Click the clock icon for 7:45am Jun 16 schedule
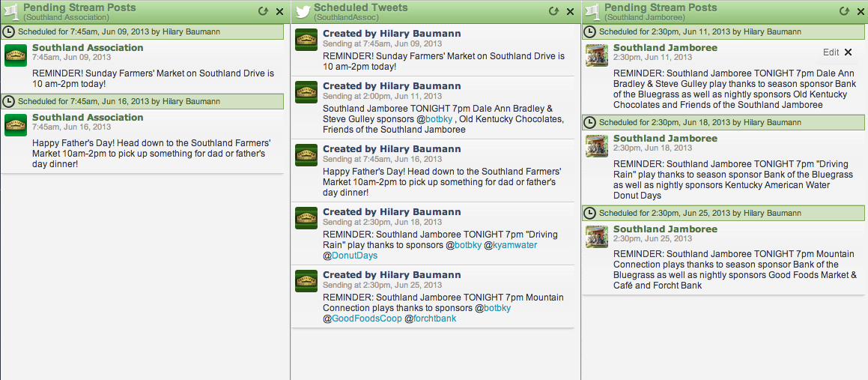This screenshot has height=380, width=868. coord(10,101)
